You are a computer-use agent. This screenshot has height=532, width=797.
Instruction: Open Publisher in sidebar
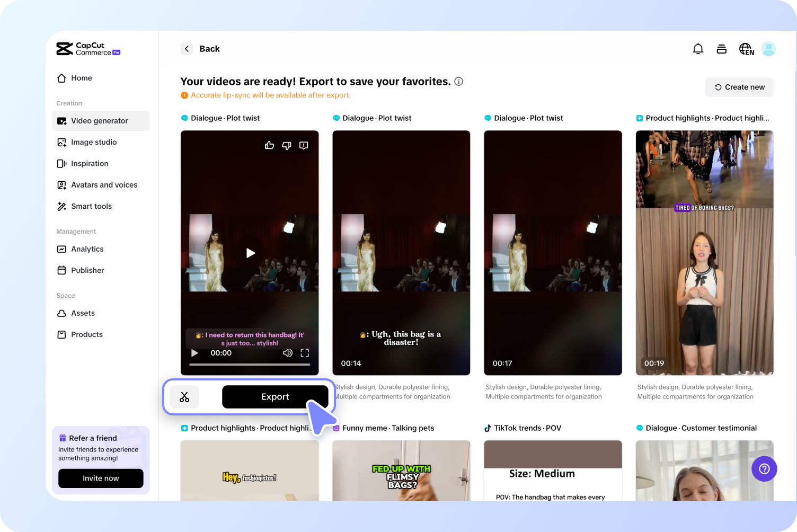(101, 270)
